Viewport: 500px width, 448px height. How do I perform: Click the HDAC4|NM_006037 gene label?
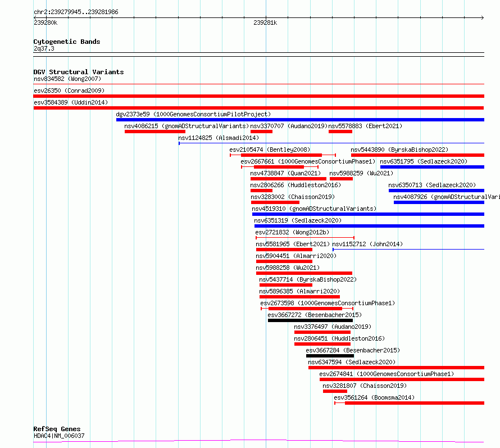coord(59,436)
